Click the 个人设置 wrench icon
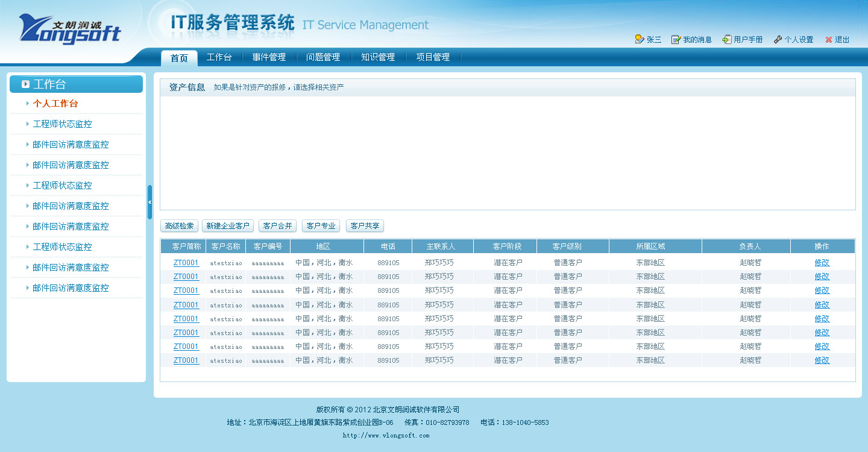The height and width of the screenshot is (452, 868). pyautogui.click(x=778, y=39)
